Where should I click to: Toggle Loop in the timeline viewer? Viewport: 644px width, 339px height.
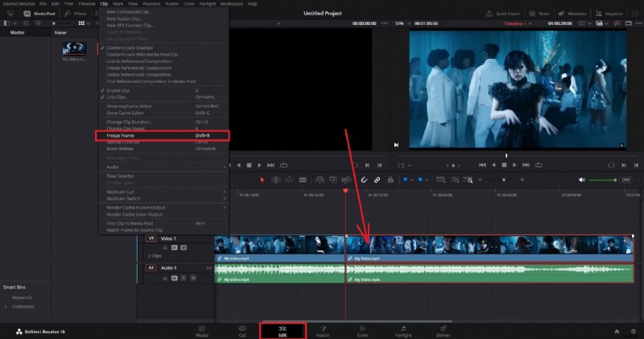(x=539, y=165)
